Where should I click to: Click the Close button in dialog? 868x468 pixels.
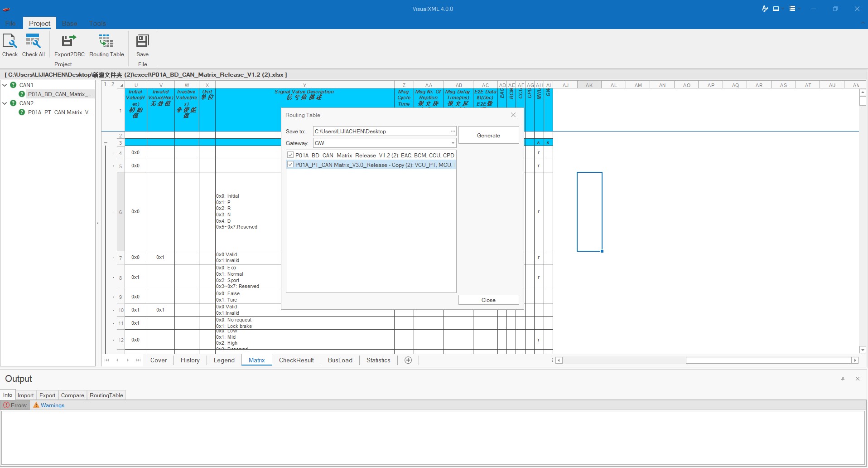488,300
